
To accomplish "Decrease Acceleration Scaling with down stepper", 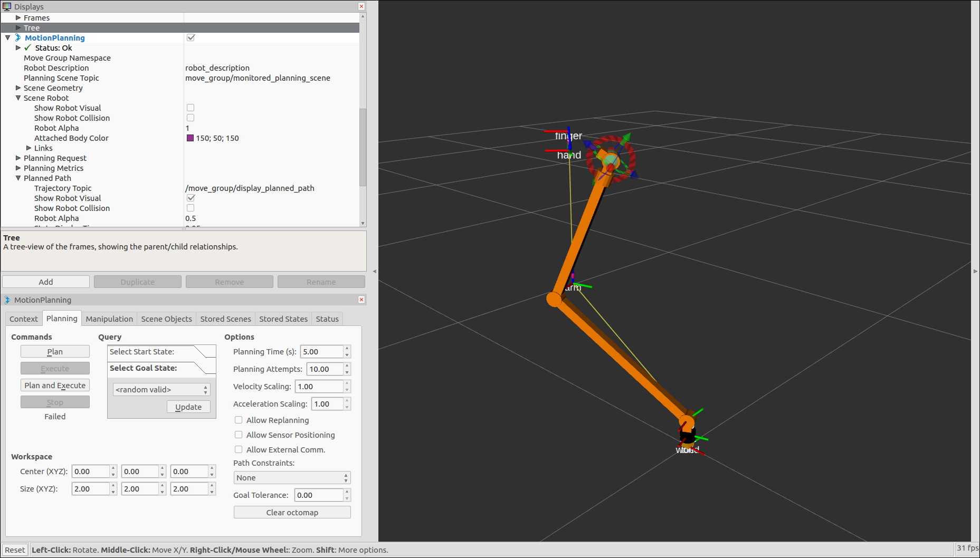I will point(347,407).
